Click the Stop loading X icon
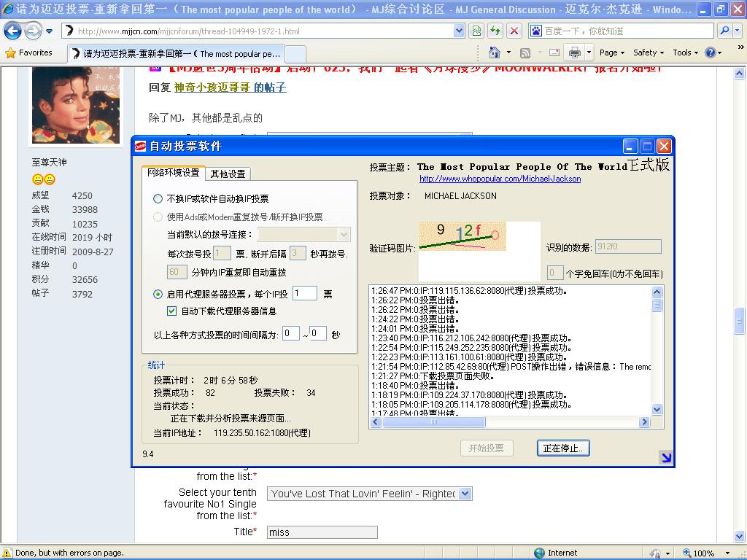 click(x=514, y=31)
